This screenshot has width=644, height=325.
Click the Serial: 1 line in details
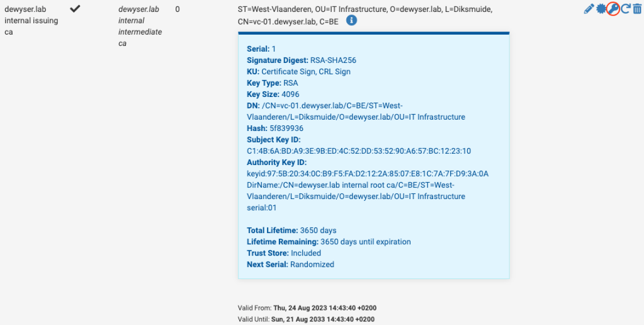(x=261, y=49)
